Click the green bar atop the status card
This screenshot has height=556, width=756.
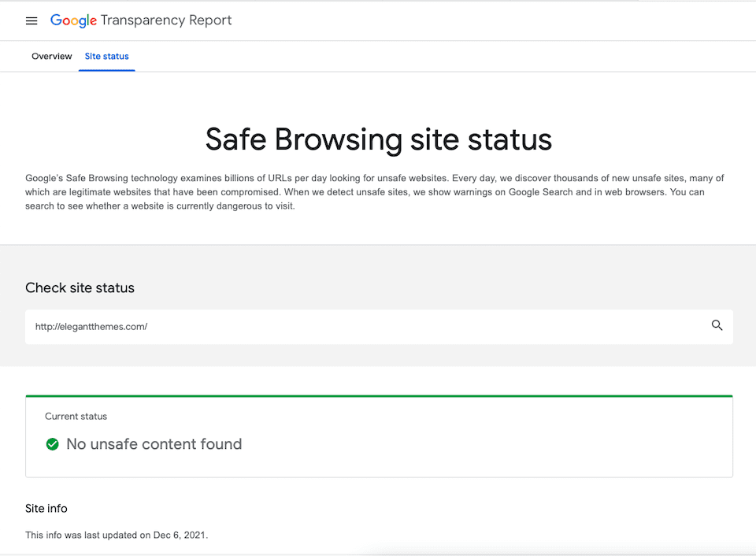coord(378,396)
